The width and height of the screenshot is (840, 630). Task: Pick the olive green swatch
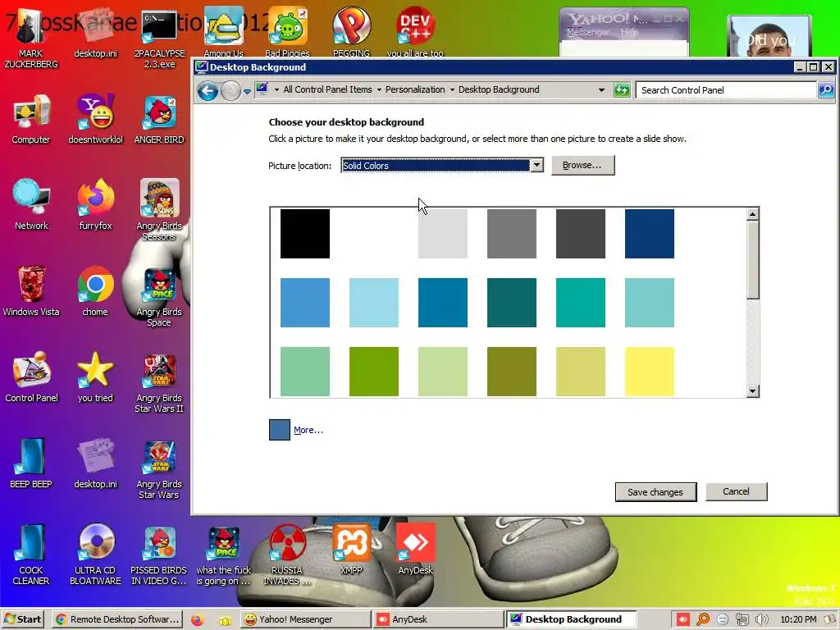[x=512, y=372]
